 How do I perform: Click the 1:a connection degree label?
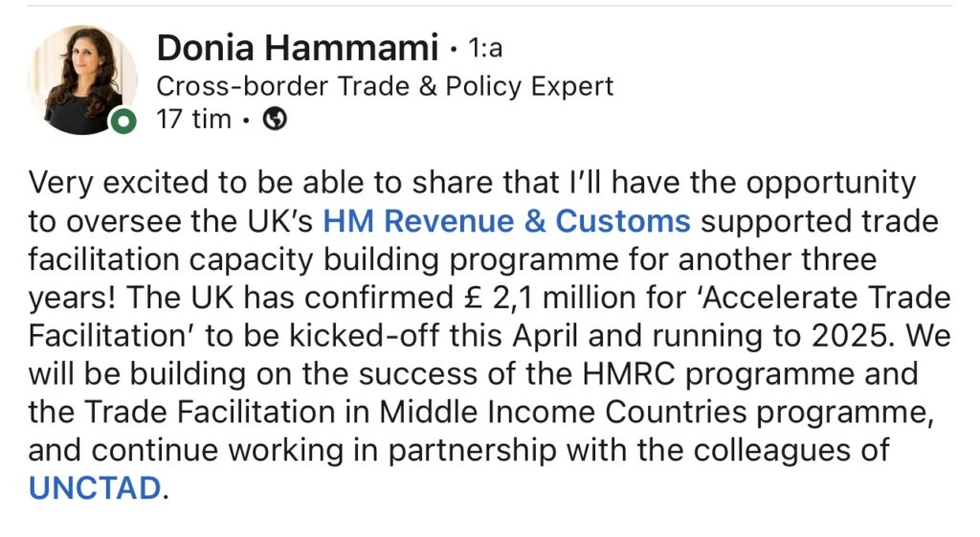click(484, 48)
